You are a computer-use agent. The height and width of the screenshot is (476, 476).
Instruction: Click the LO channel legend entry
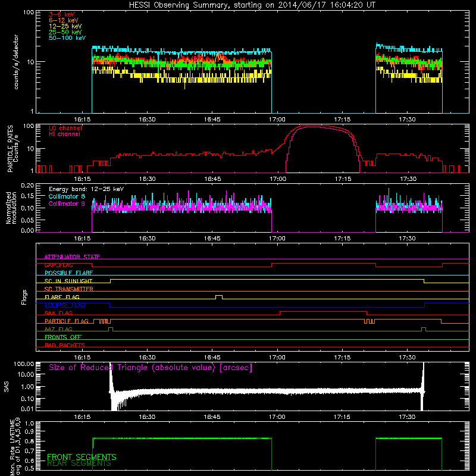[65, 128]
